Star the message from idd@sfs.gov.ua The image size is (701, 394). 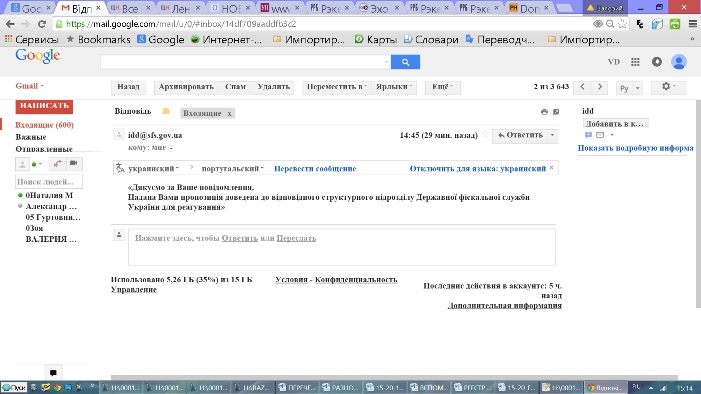pyautogui.click(x=485, y=135)
